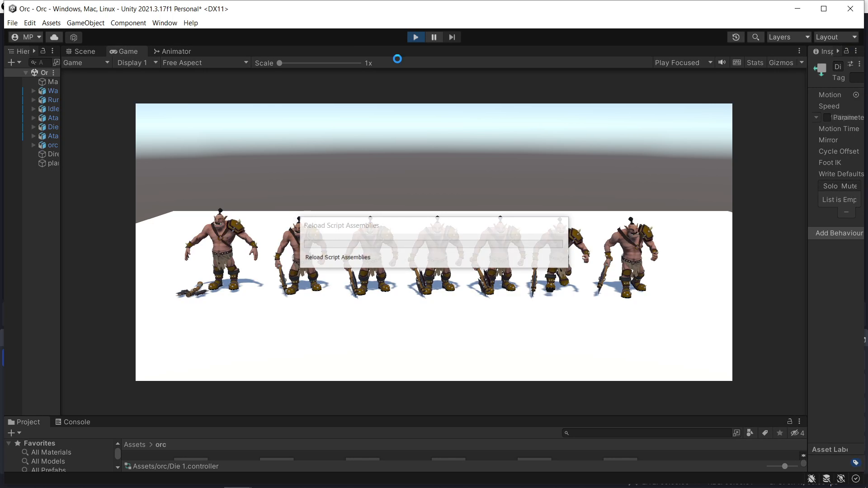Screen dimensions: 868x488
Task: Open the File menu
Action: pyautogui.click(x=12, y=23)
